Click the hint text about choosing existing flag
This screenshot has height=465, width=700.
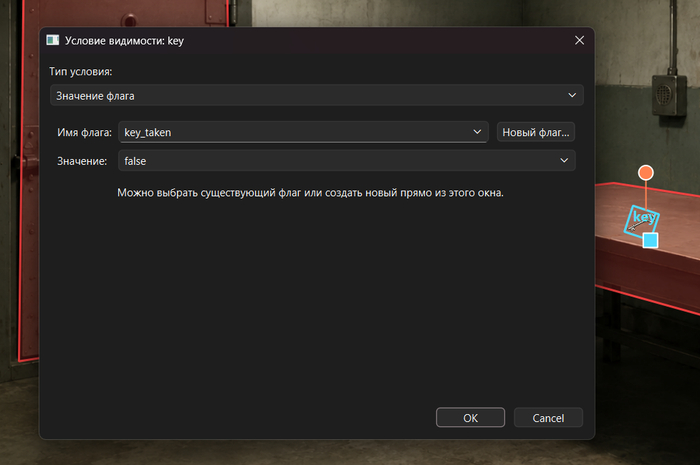click(x=310, y=193)
